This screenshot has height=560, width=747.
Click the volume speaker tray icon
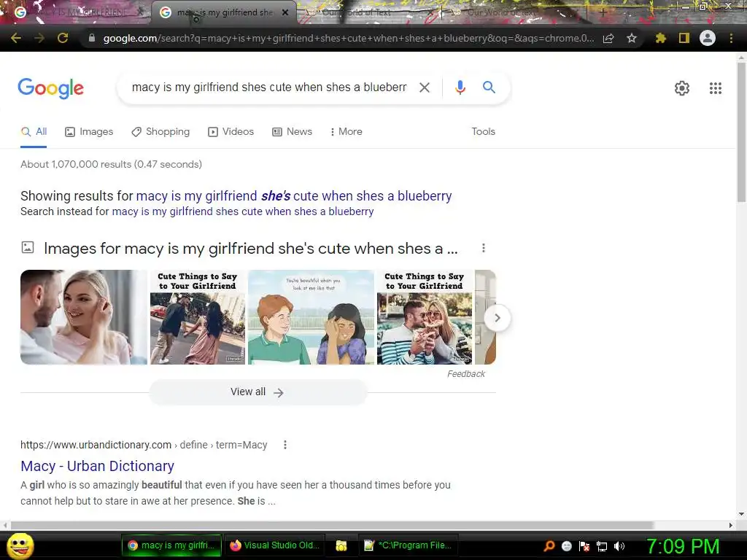click(619, 546)
